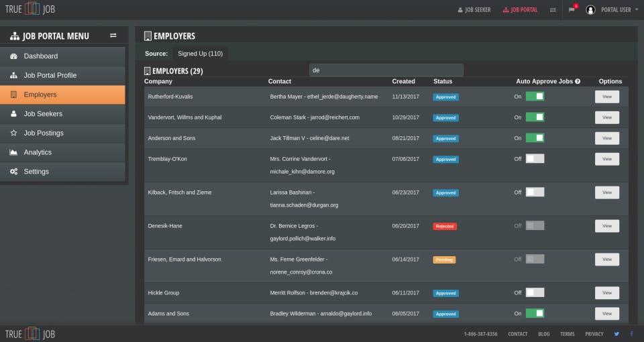
Task: View Rutherford-Kuvalis employer
Action: (x=607, y=97)
